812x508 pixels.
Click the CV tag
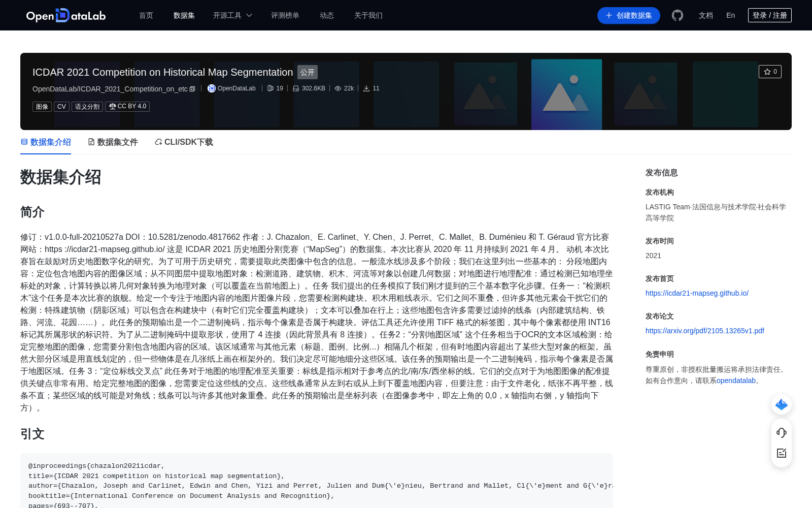61,107
